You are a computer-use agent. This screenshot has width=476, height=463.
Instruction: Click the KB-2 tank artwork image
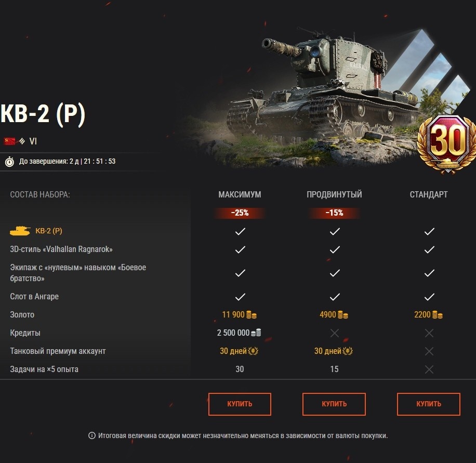click(322, 97)
